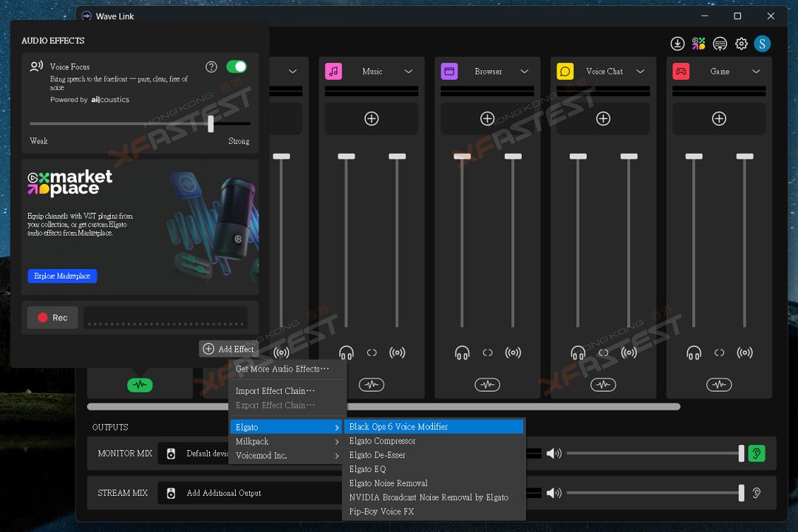Toggle the green Monitor Mix ear listen button

757,453
